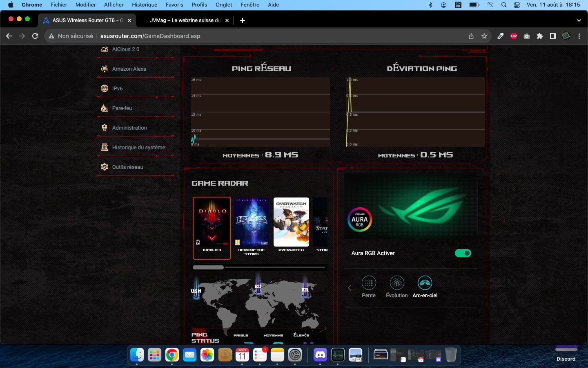Open the Chrome three-dot menu
This screenshot has height=368, width=588.
[x=579, y=36]
